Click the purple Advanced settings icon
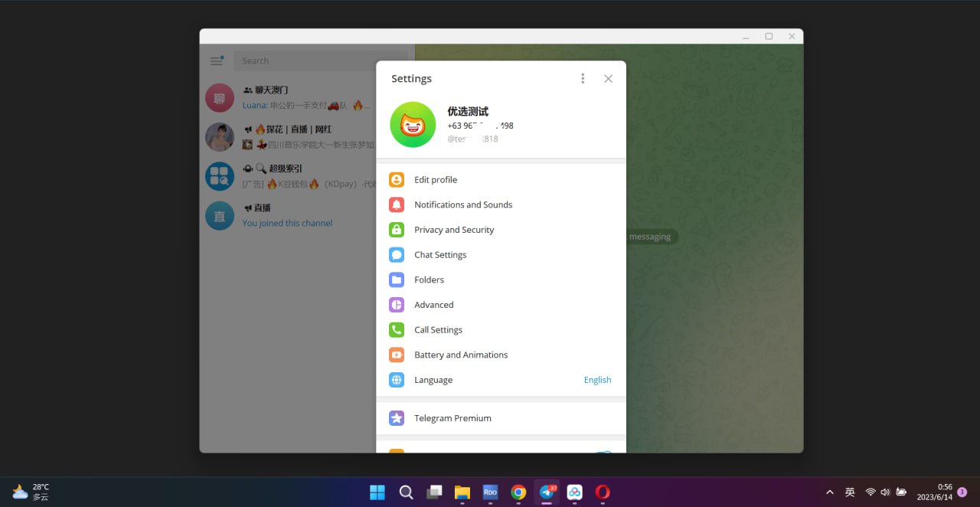Screen dimensions: 980x507 tap(396, 305)
